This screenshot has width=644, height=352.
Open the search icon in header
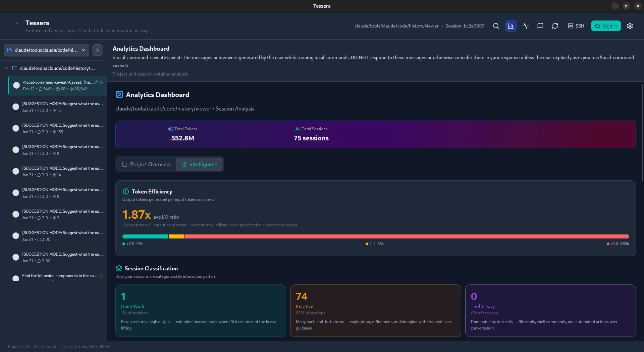click(496, 26)
